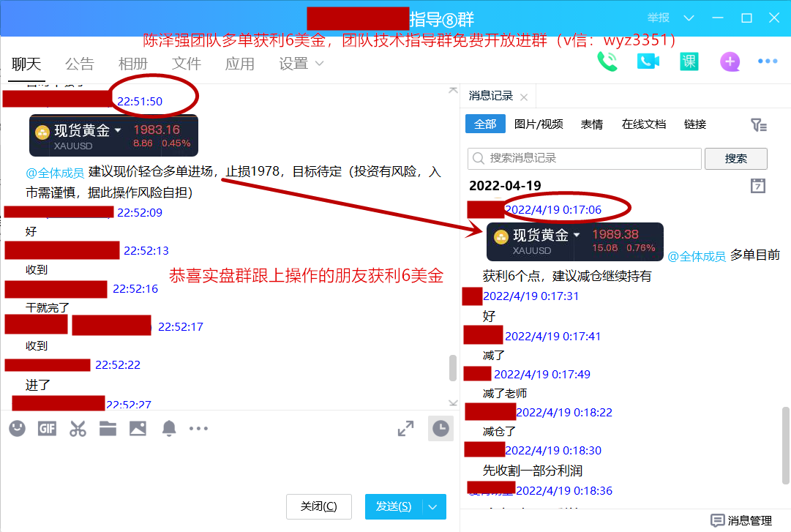Click 消息管理 link
791x532 pixels.
(x=749, y=520)
